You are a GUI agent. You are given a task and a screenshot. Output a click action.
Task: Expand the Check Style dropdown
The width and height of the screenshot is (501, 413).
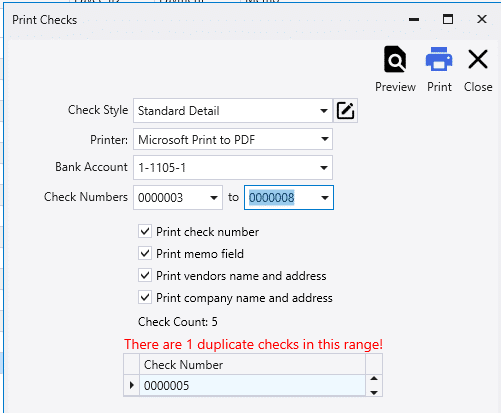click(324, 111)
